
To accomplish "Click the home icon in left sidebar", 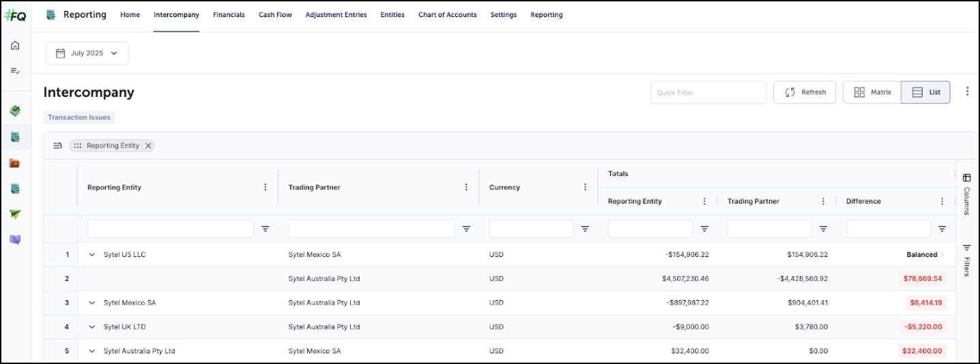I will click(15, 46).
